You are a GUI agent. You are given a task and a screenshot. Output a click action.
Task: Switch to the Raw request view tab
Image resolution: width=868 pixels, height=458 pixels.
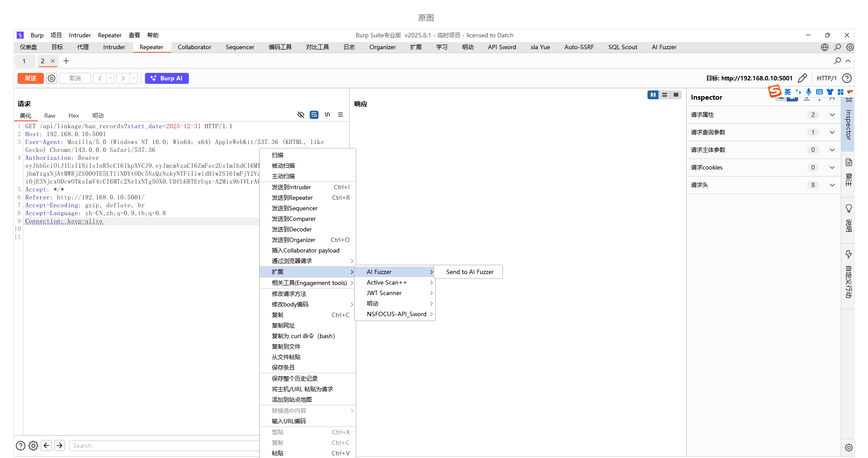[x=50, y=115]
